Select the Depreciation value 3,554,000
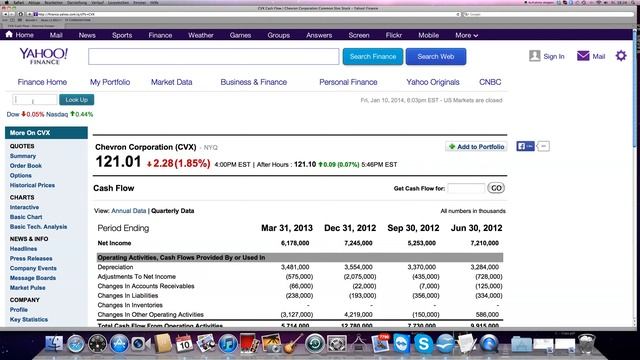 (x=358, y=267)
